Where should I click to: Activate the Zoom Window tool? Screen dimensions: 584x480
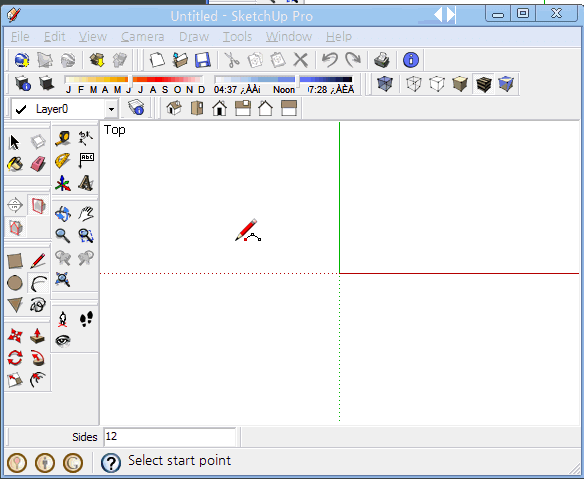[x=86, y=235]
